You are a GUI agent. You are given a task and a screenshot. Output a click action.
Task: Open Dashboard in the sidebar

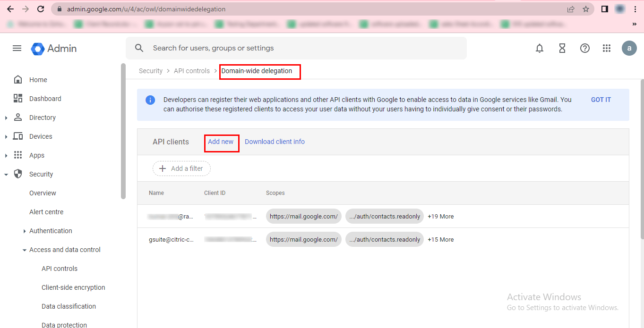point(45,99)
